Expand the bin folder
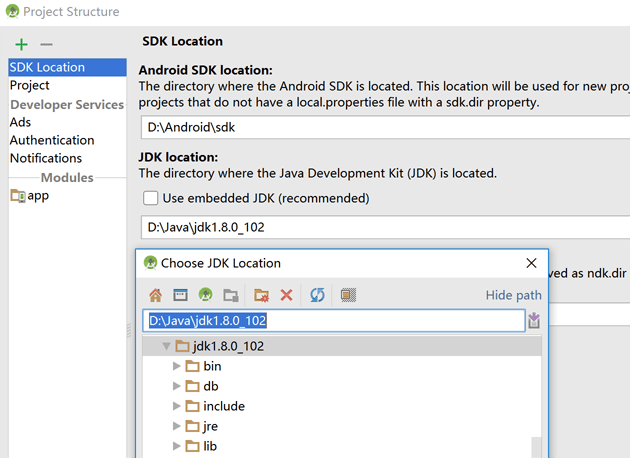The width and height of the screenshot is (630, 458). pyautogui.click(x=176, y=366)
